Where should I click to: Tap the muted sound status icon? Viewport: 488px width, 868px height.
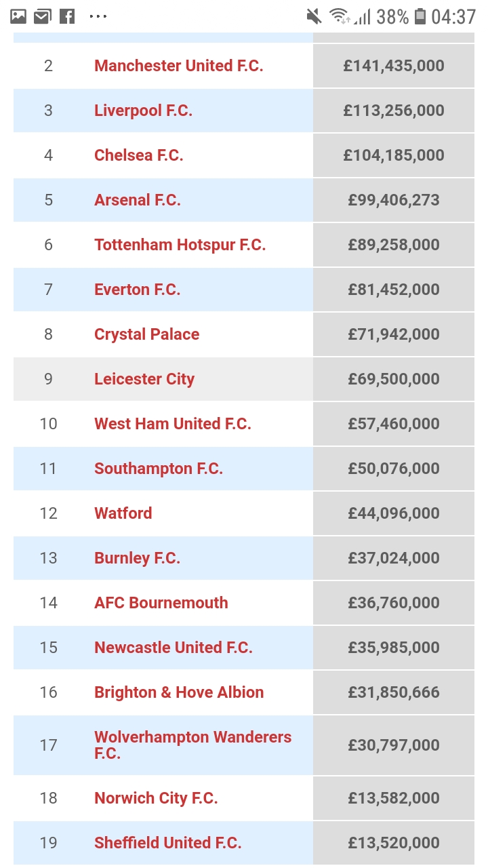[x=314, y=16]
